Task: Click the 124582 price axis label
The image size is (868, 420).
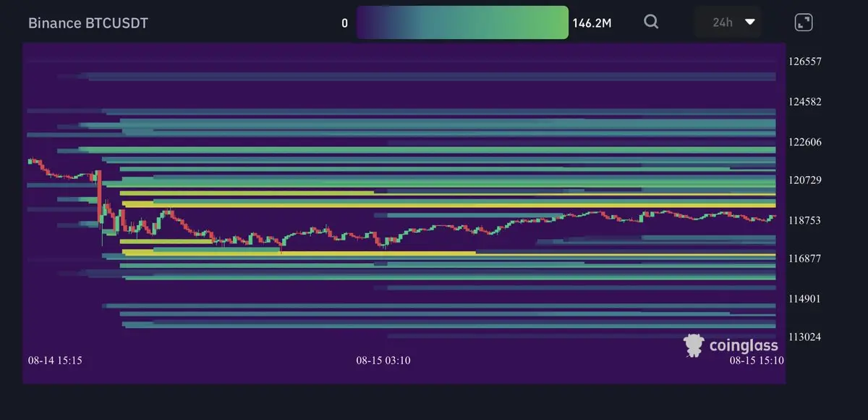Action: click(805, 102)
